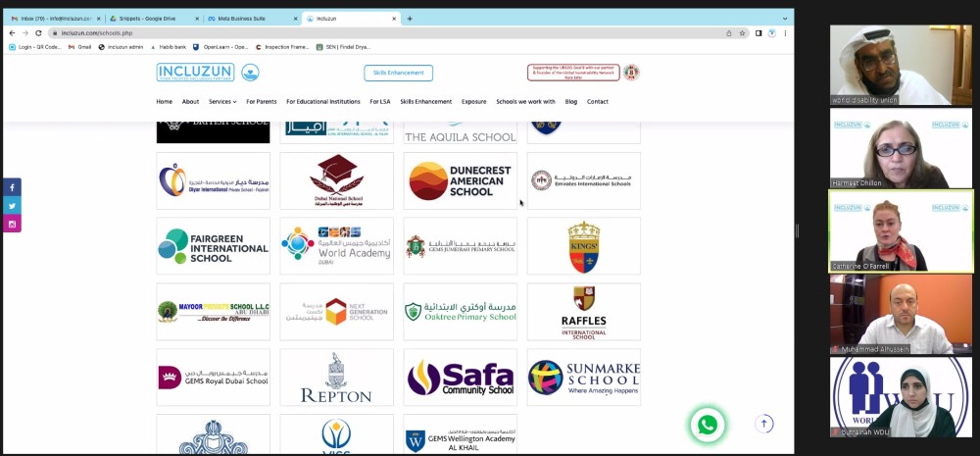Go to For Parents page
980x456 pixels.
pos(262,101)
